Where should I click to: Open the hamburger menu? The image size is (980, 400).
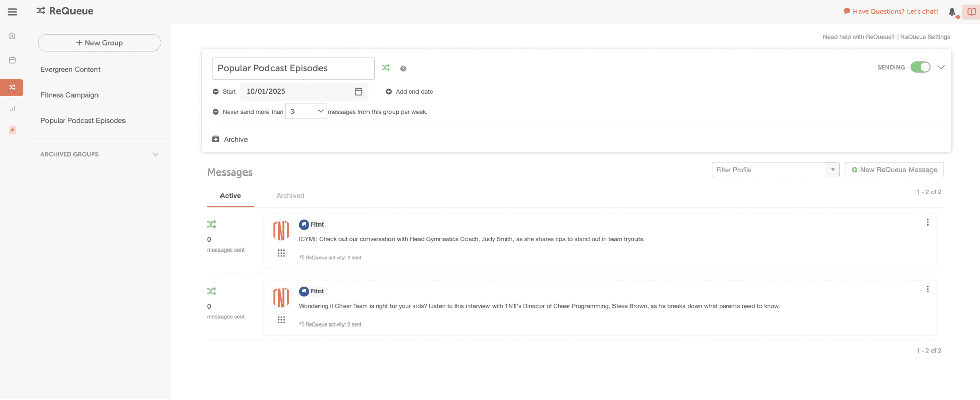tap(12, 12)
